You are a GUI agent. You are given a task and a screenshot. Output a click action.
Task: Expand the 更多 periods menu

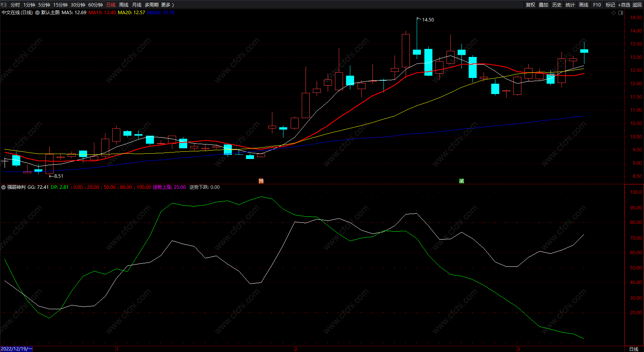(168, 5)
